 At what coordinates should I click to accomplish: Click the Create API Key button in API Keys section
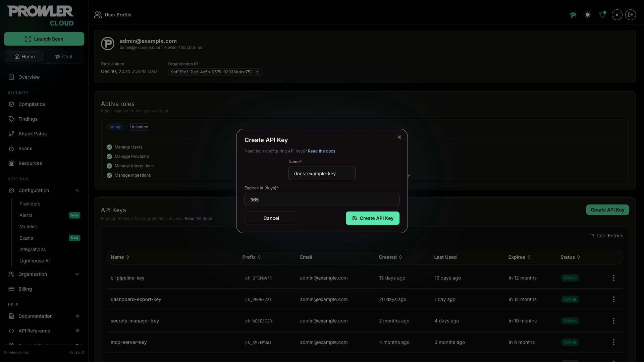click(x=607, y=210)
